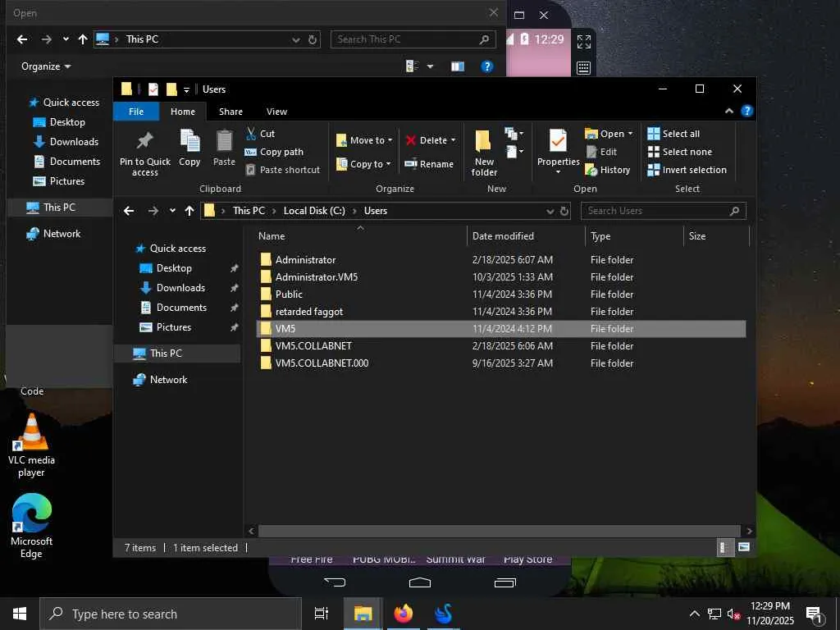Collapse the ribbon using chevron arrow
840x630 pixels.
coord(728,112)
